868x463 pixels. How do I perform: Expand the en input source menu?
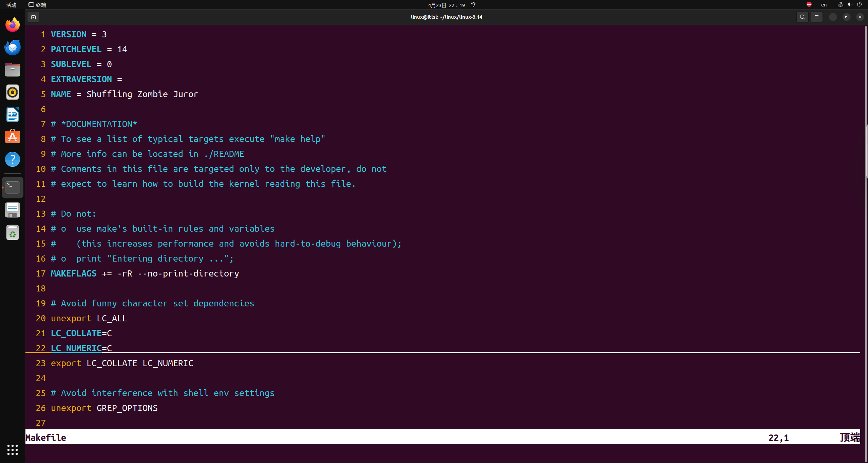(x=824, y=5)
